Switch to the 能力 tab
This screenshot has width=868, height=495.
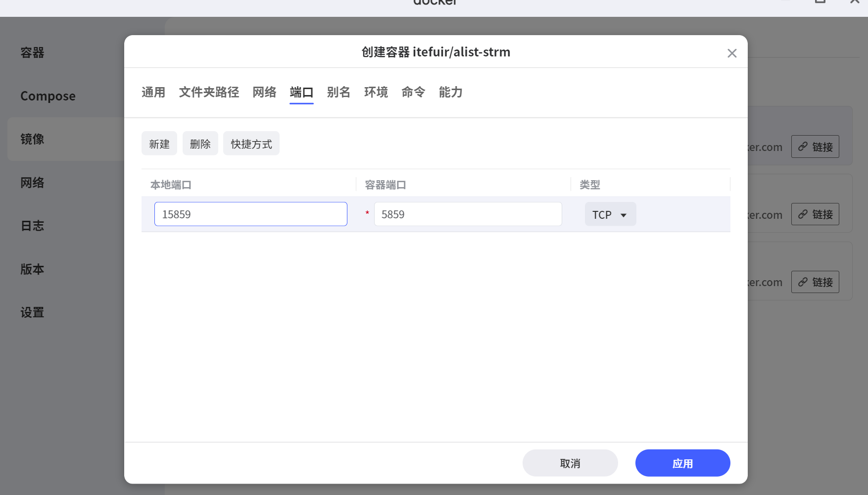click(450, 93)
